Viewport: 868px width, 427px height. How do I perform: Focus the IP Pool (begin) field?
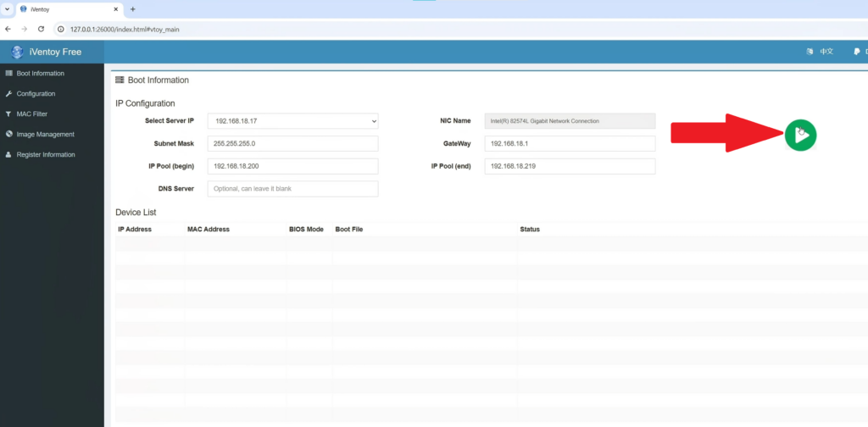coord(293,167)
